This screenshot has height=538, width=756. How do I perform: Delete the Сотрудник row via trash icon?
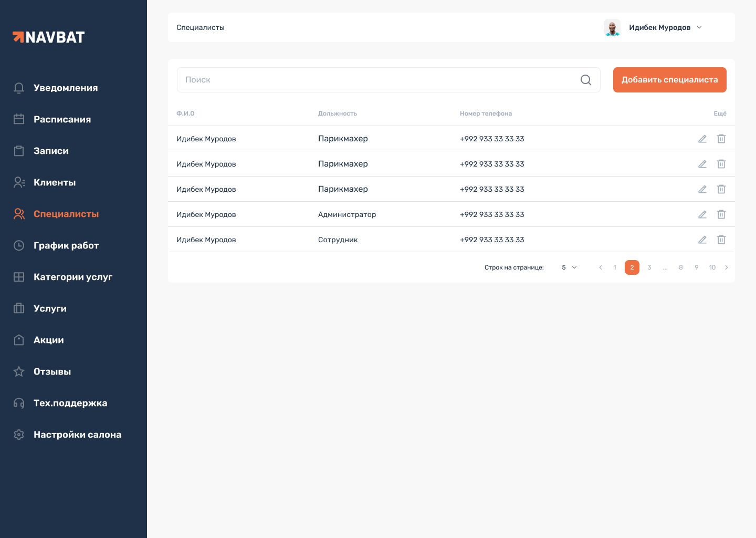pyautogui.click(x=721, y=240)
